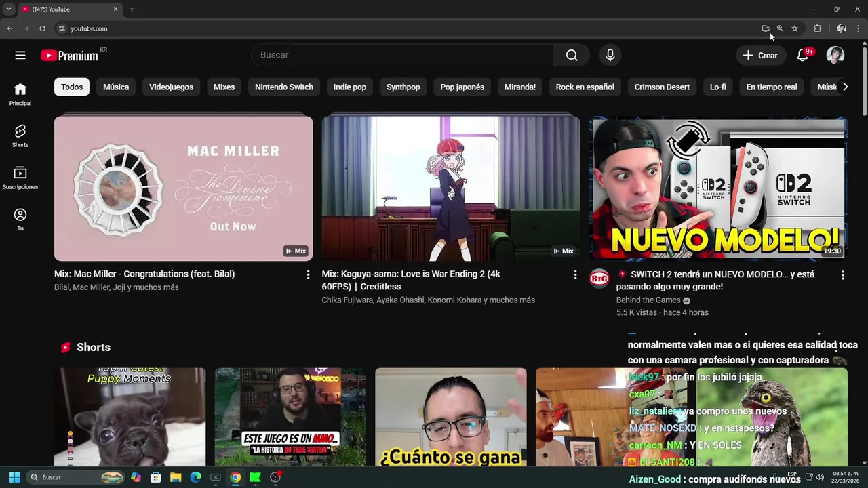Select the Miranda! chip

520,87
